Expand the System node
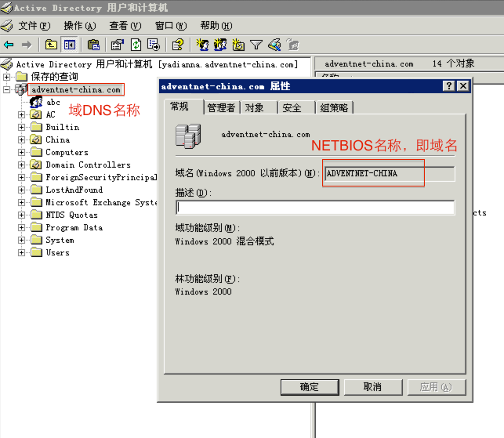This screenshot has width=504, height=438. 21,240
